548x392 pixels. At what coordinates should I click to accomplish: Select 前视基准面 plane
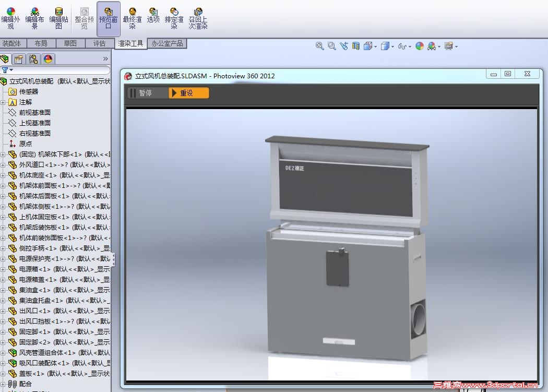[34, 113]
